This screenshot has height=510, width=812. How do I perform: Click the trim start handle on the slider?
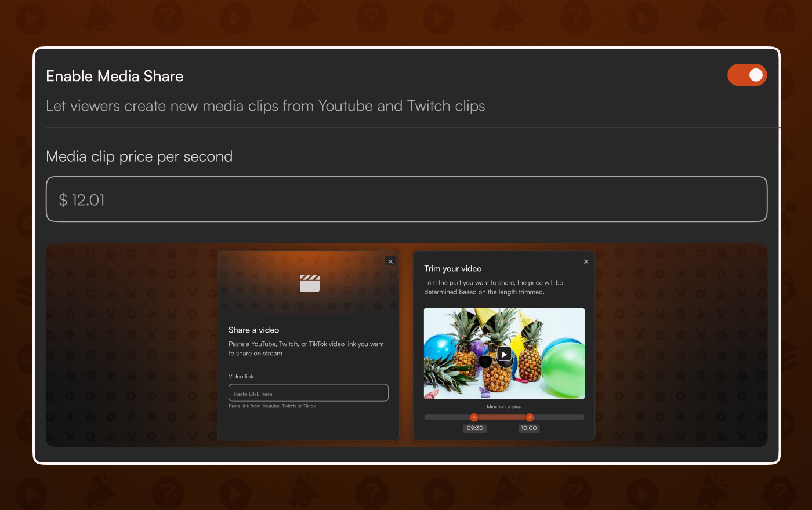point(474,417)
